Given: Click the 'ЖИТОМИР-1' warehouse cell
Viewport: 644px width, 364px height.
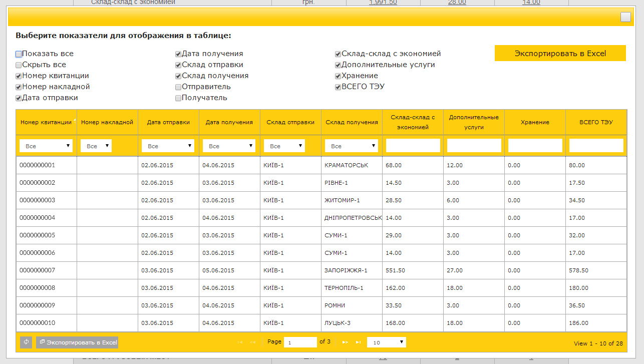Looking at the screenshot, I should pyautogui.click(x=352, y=200).
